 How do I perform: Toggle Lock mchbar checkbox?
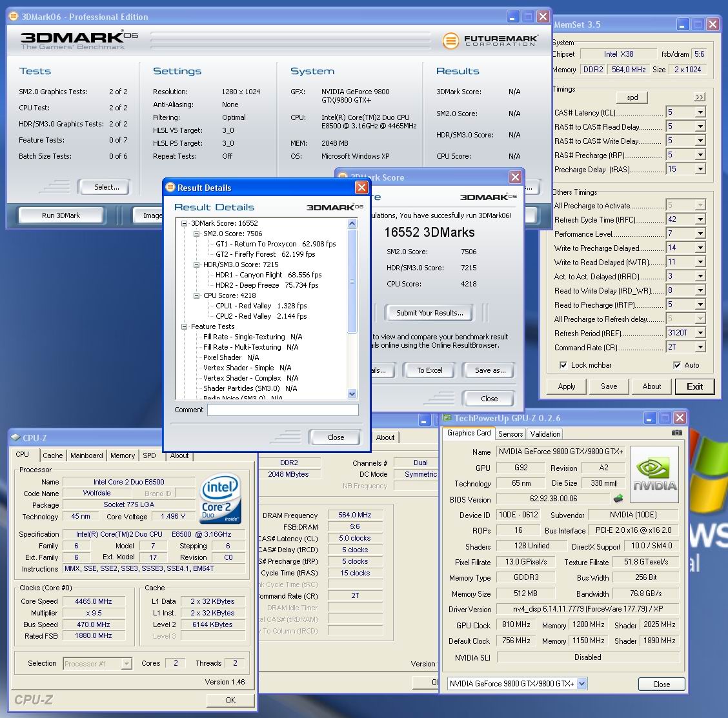563,365
